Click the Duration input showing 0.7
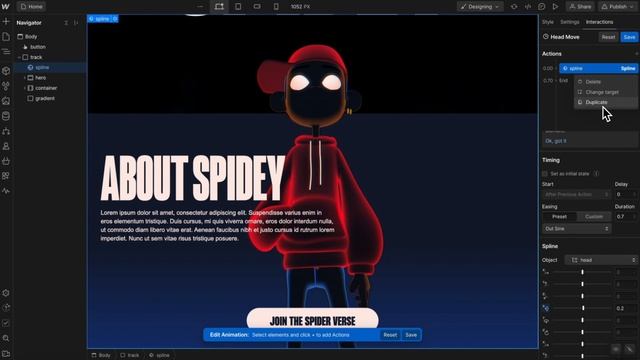The height and width of the screenshot is (360, 640). click(626, 217)
